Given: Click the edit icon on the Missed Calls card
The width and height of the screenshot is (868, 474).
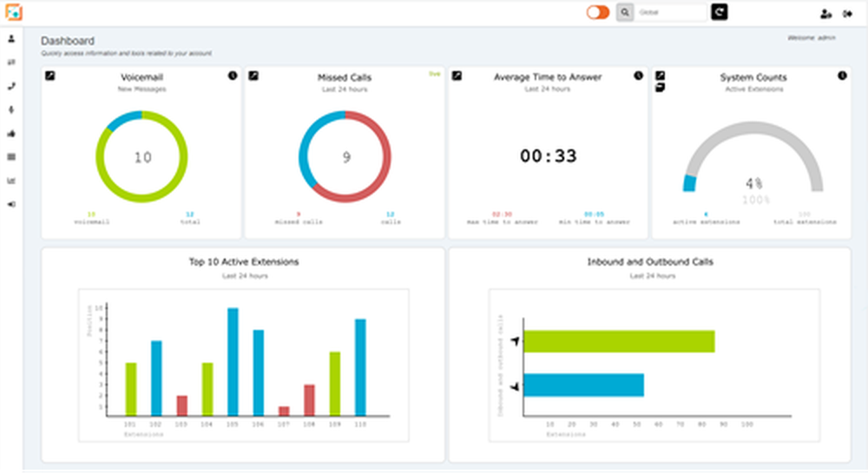Looking at the screenshot, I should (x=253, y=76).
